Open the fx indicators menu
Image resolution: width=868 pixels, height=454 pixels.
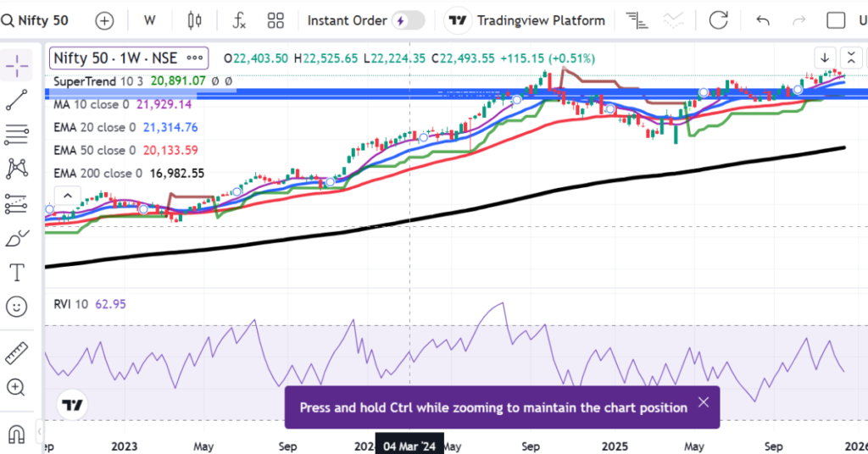238,21
